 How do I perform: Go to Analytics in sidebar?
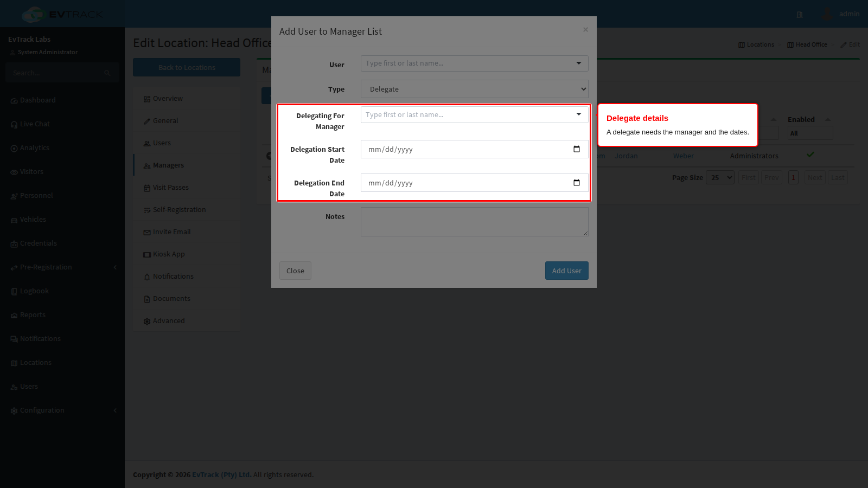[35, 148]
